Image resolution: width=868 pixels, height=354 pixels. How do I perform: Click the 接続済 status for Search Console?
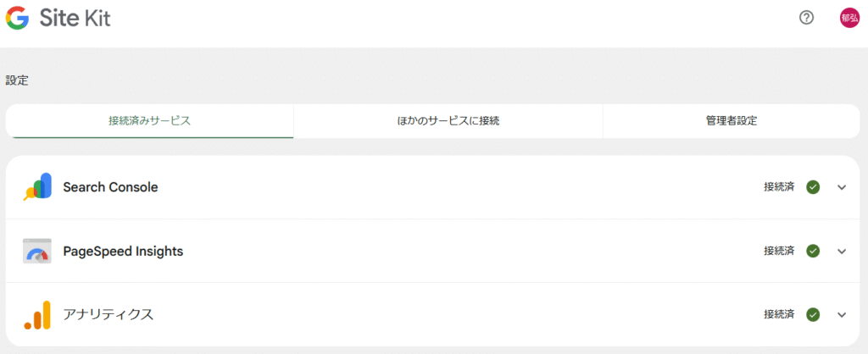click(x=779, y=187)
